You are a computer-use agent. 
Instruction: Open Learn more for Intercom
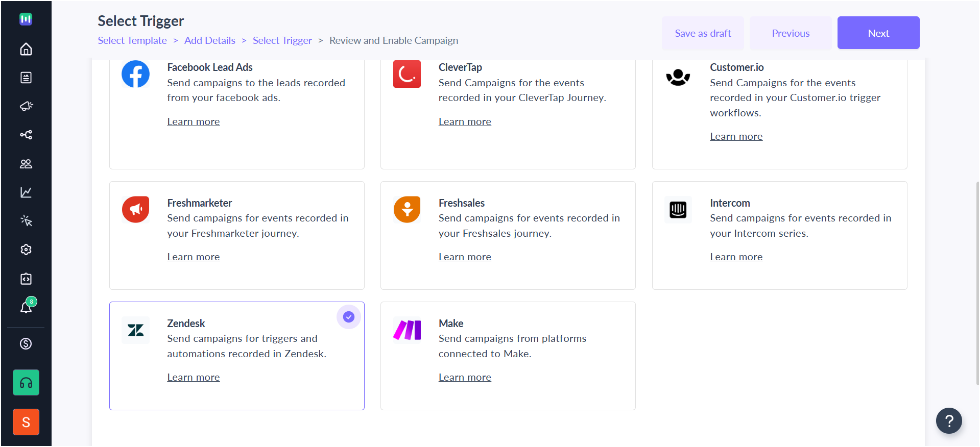736,257
